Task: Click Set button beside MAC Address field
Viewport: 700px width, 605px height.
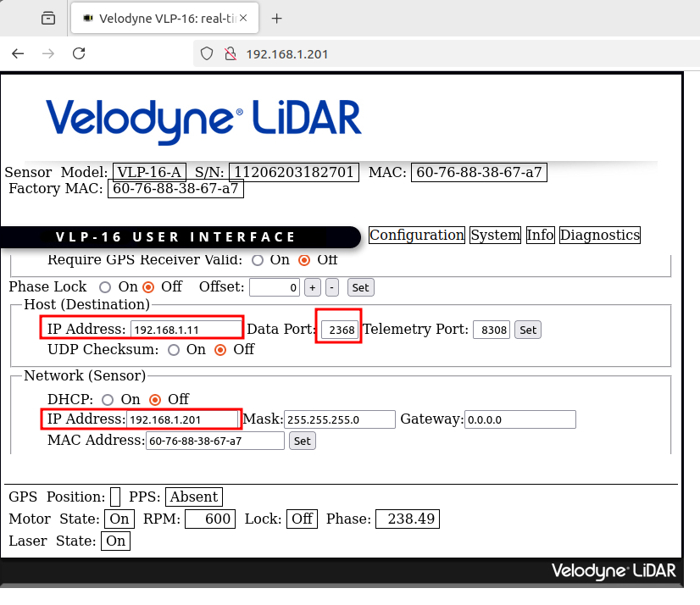Action: 302,441
